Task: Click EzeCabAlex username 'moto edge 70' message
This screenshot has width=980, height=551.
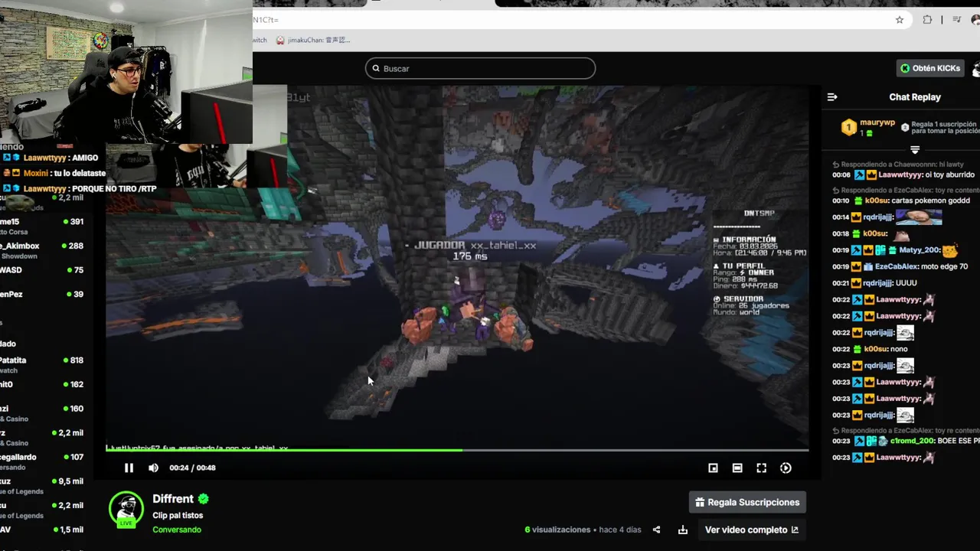Action: click(897, 266)
